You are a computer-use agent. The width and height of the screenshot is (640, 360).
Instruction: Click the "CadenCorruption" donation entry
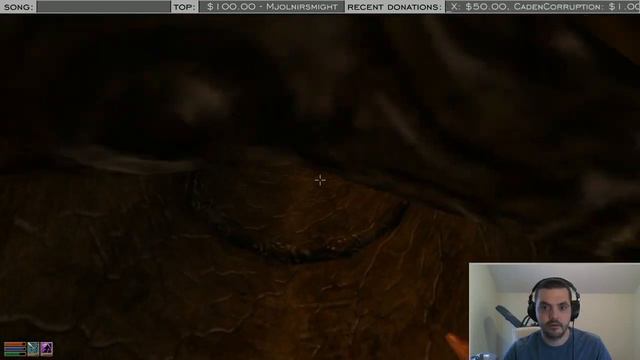[x=576, y=7]
